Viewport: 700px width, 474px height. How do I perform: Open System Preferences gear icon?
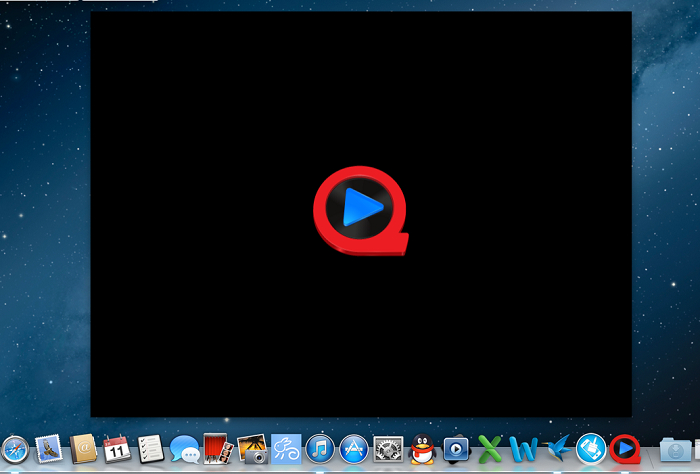pyautogui.click(x=388, y=449)
